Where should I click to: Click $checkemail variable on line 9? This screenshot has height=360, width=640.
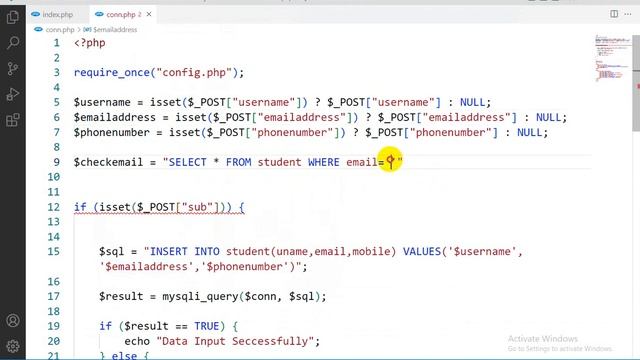point(108,162)
